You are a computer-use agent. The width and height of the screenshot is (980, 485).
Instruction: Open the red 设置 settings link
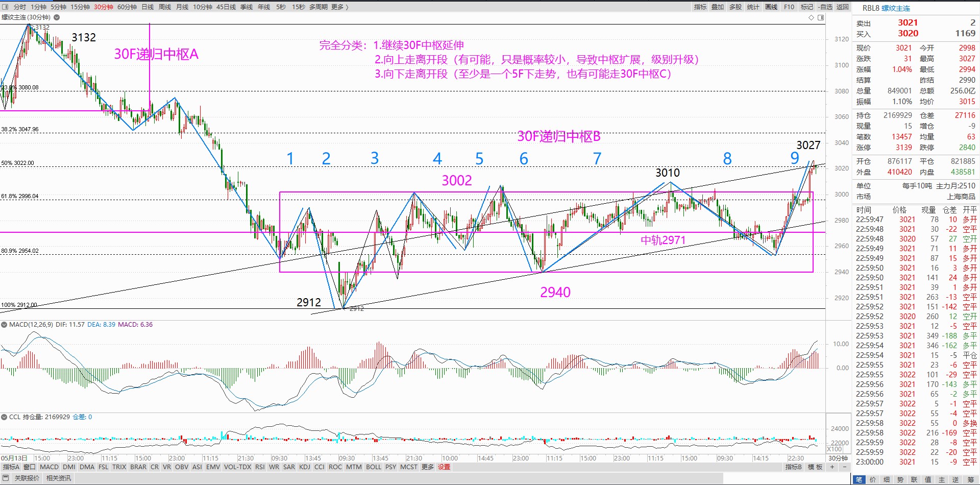(444, 467)
